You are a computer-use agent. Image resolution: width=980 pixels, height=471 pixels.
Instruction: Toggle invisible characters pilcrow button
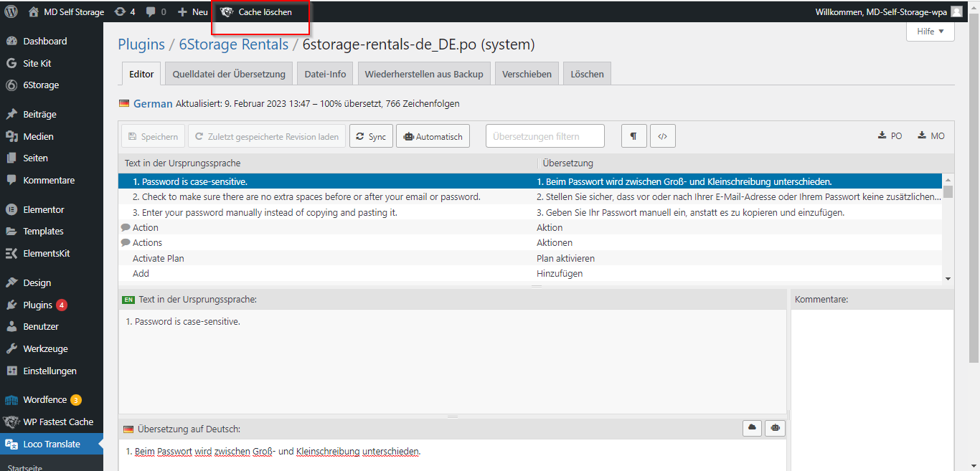pyautogui.click(x=633, y=136)
